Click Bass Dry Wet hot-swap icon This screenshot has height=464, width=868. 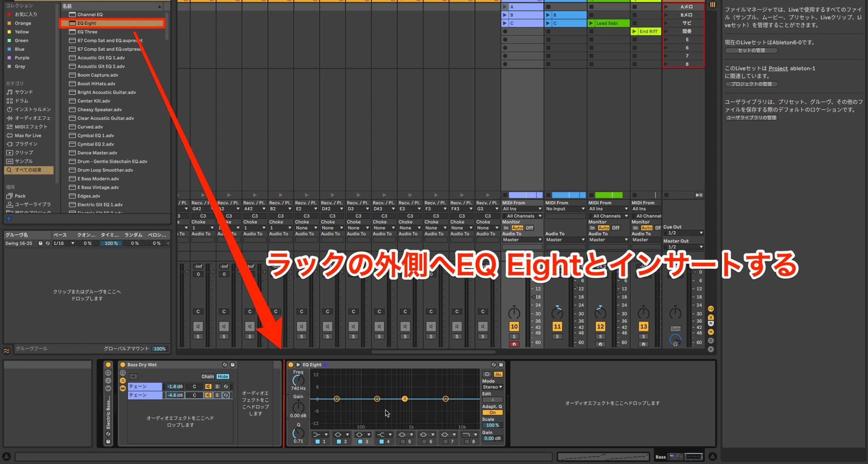pos(225,365)
